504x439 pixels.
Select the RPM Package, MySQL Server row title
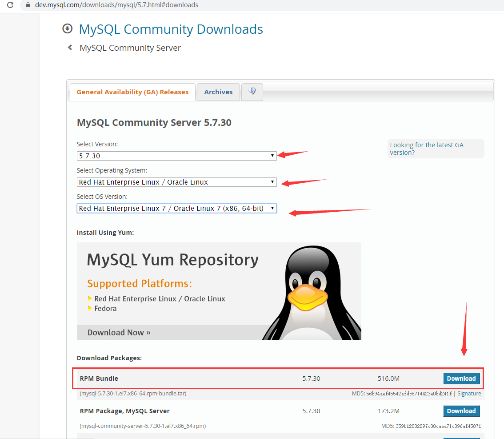tap(125, 411)
